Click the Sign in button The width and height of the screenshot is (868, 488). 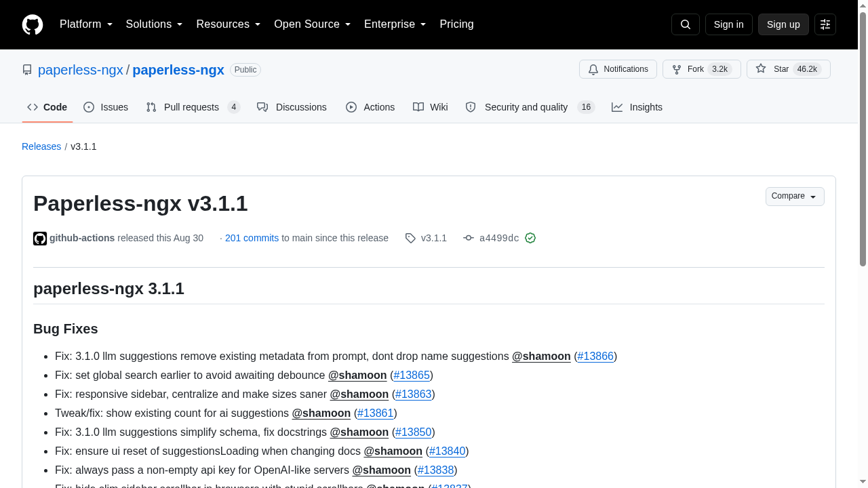(729, 24)
